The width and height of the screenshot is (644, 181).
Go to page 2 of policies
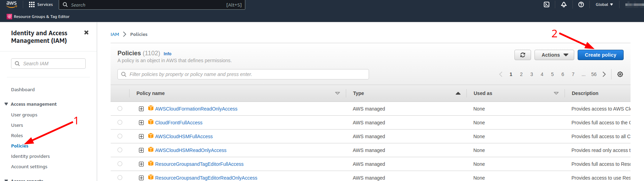coord(521,74)
